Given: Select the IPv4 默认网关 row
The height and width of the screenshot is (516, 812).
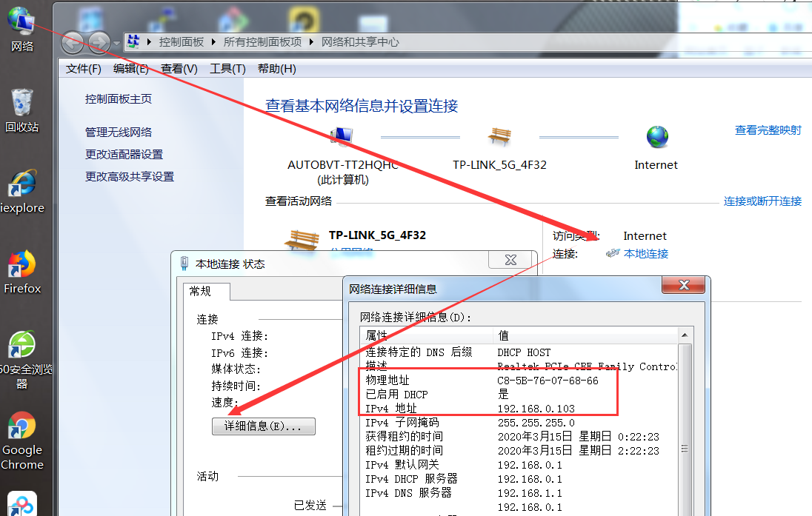Looking at the screenshot, I should point(518,465).
